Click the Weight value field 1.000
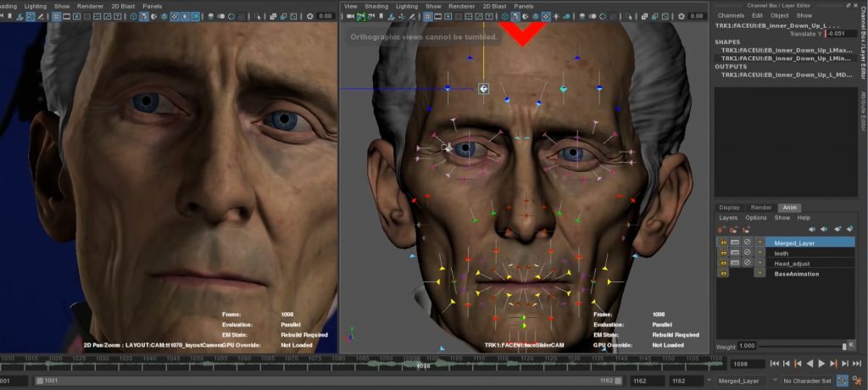 point(747,346)
